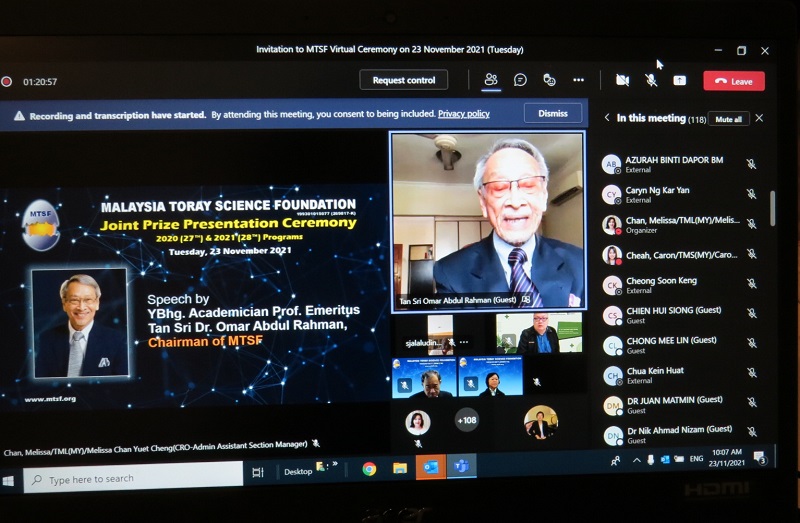Image resolution: width=800 pixels, height=523 pixels.
Task: Click muted mic icon next to Chan, Melissa
Action: (751, 223)
